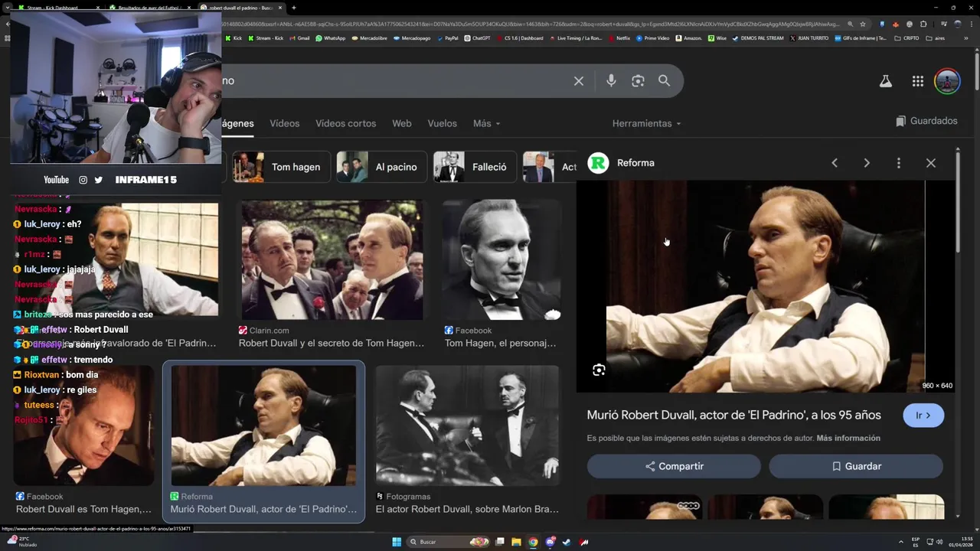Switch to the Resultados de ayer browser tab
The height and width of the screenshot is (551, 980).
(150, 8)
